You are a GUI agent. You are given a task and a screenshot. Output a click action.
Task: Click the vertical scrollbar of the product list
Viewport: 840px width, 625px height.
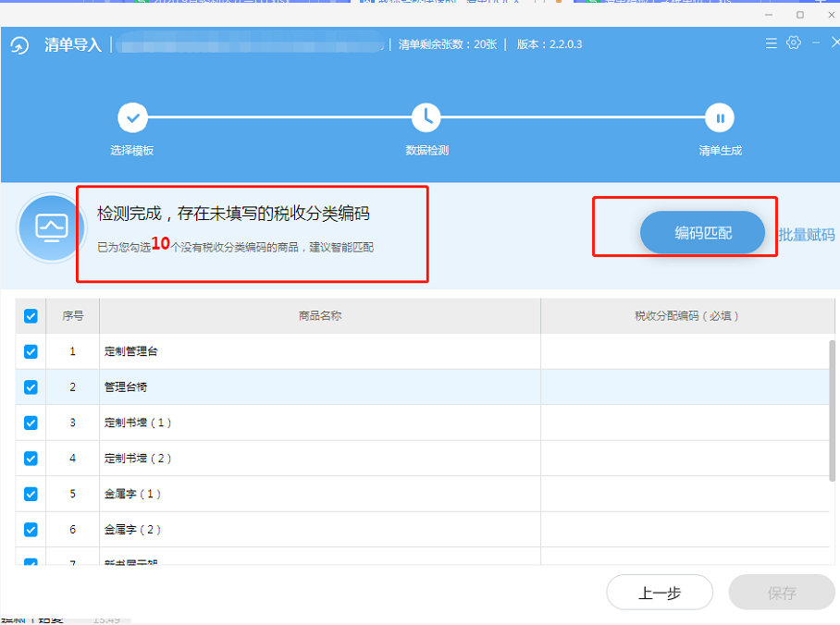[832, 407]
